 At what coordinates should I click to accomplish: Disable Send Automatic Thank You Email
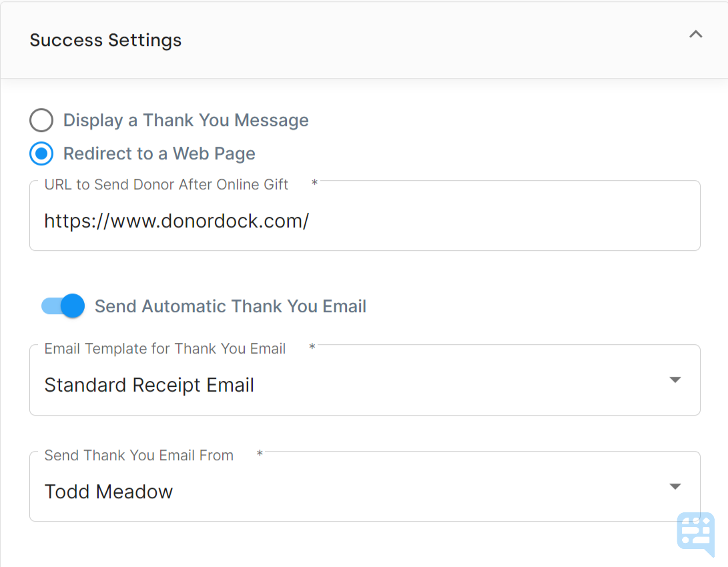coord(62,306)
